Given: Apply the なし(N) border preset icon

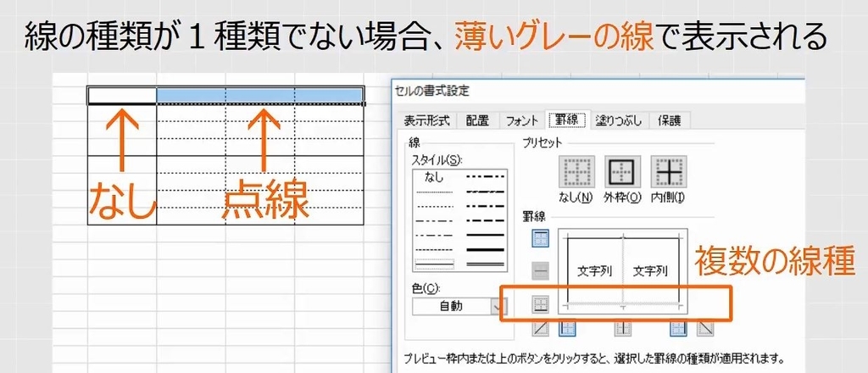Looking at the screenshot, I should (576, 173).
